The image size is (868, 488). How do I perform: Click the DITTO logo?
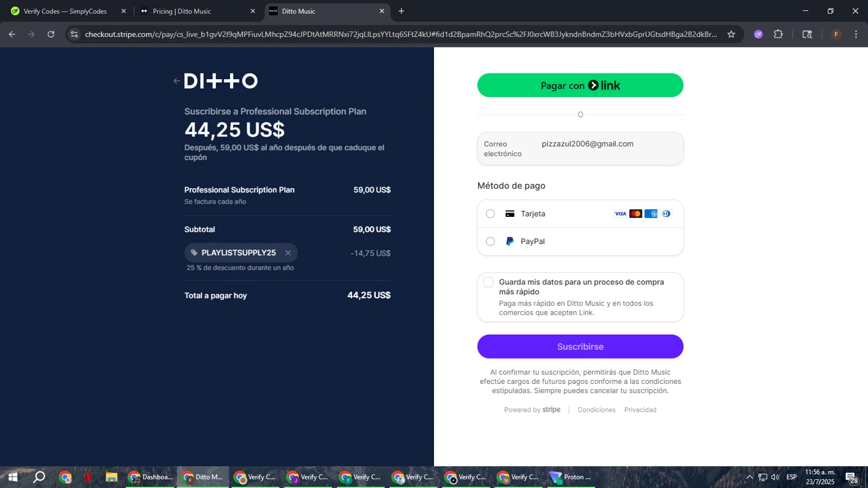220,81
